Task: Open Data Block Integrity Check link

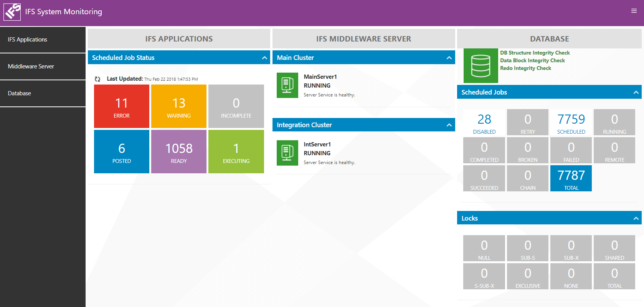Action: pos(532,60)
